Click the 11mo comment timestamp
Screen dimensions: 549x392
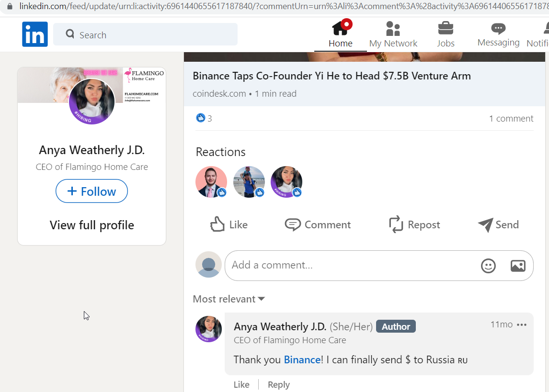click(502, 325)
